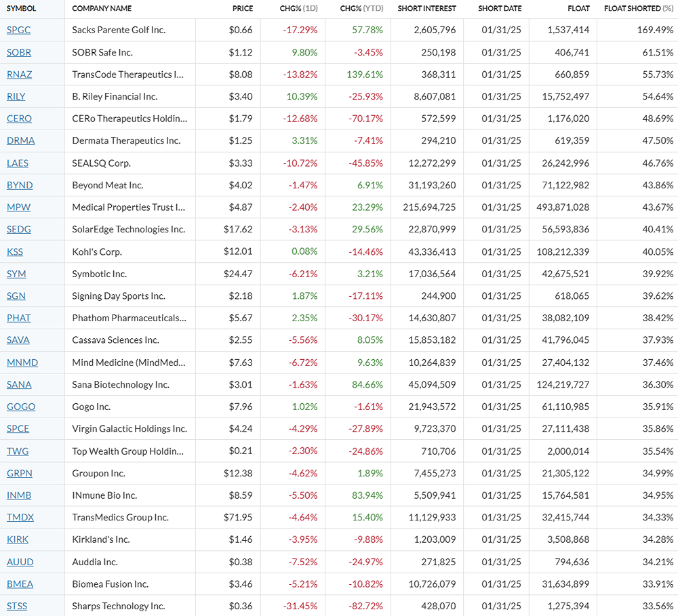Open the TMDX ticker link
The width and height of the screenshot is (678, 616).
coord(20,517)
